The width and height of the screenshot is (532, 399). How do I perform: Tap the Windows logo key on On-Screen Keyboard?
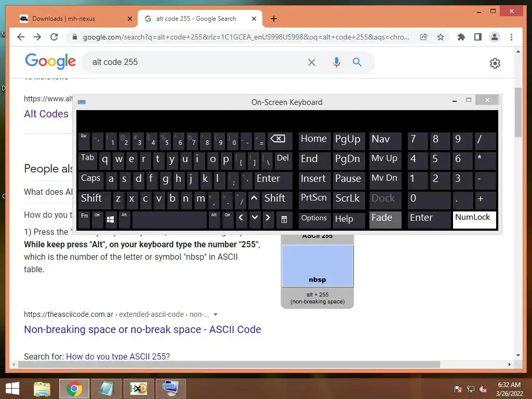point(111,220)
